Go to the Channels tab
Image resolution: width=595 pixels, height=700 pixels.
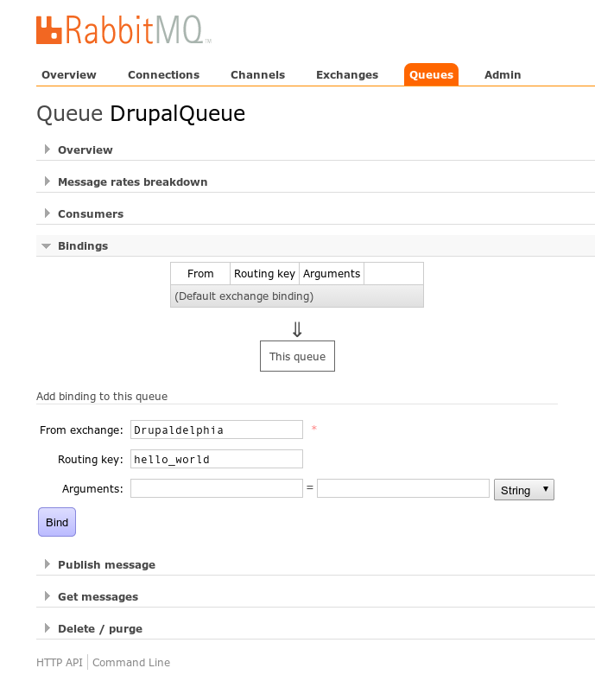coord(257,74)
